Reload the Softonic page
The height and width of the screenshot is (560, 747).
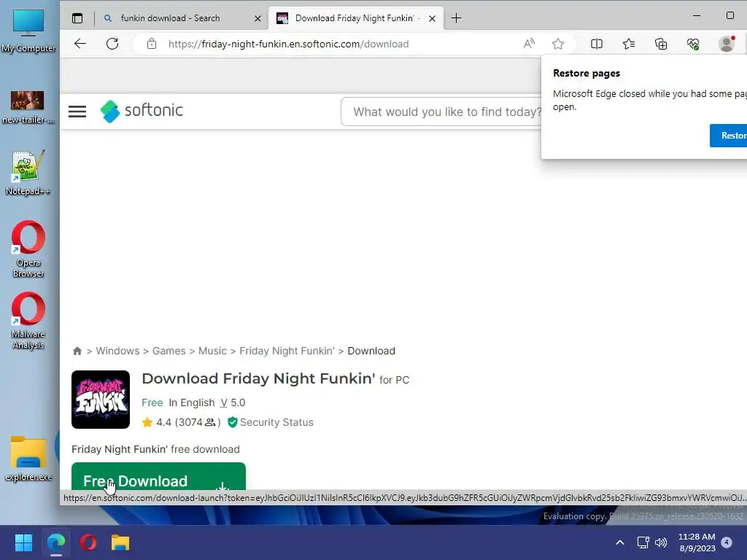tap(112, 44)
